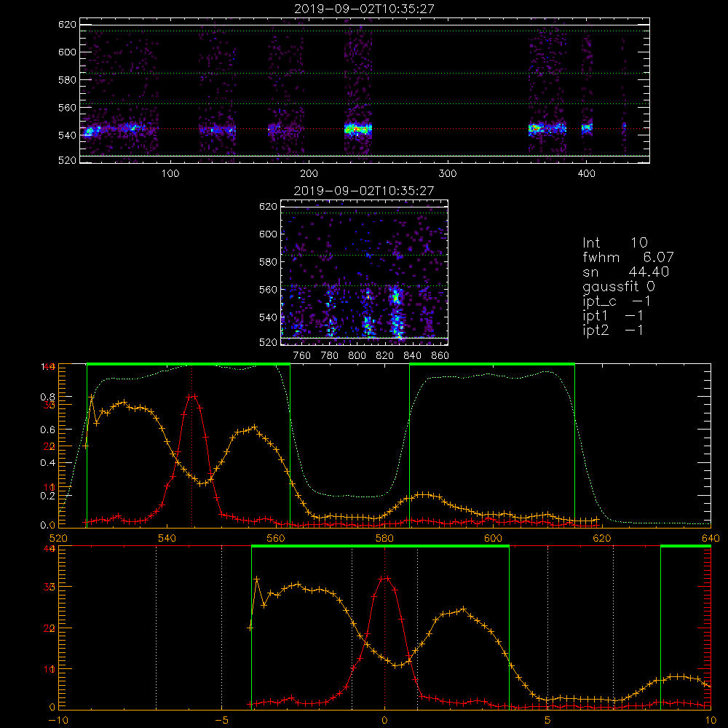
Task: Click the 5 x-axis label of bottom plot
Action: (548, 721)
